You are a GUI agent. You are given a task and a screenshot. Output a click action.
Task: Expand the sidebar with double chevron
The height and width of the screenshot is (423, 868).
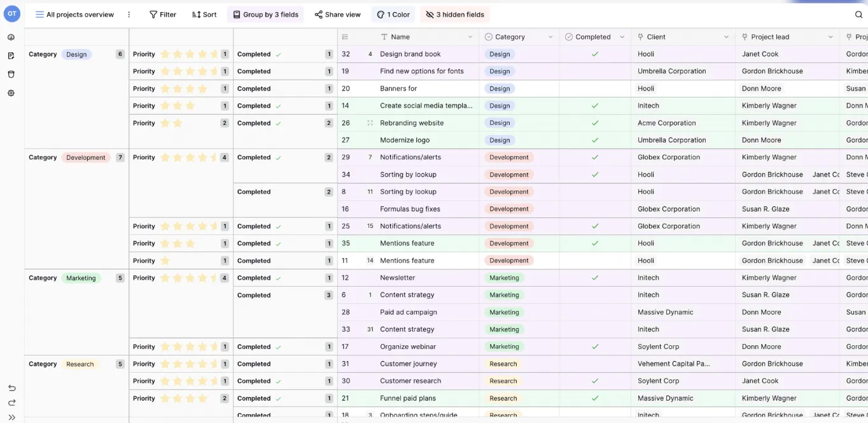(x=11, y=417)
